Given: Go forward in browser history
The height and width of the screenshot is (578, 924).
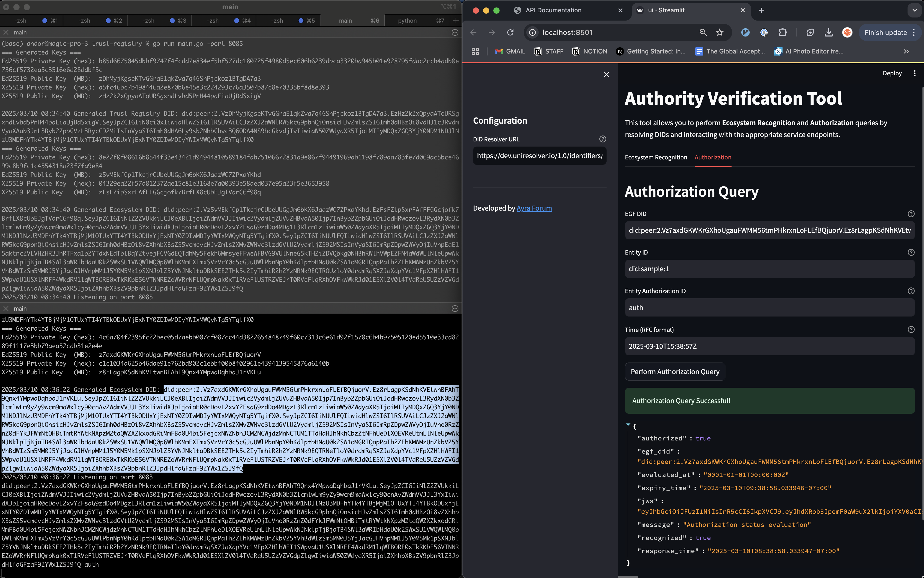Looking at the screenshot, I should [x=491, y=32].
